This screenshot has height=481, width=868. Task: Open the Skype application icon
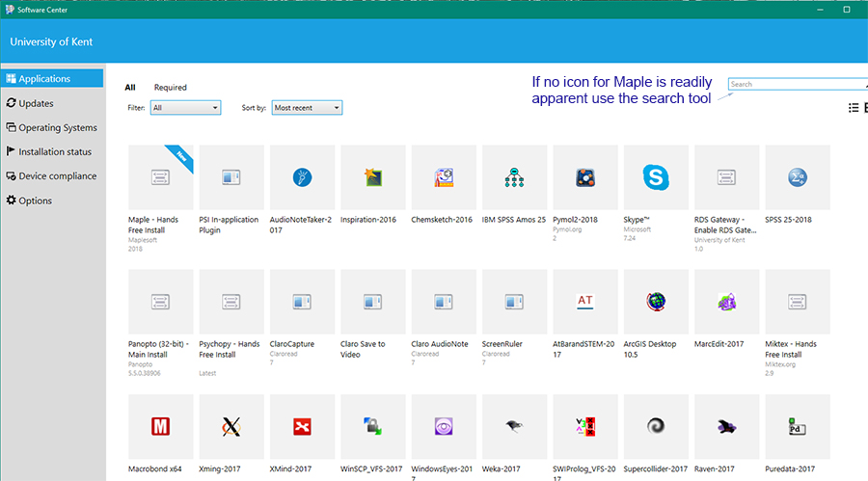656,177
